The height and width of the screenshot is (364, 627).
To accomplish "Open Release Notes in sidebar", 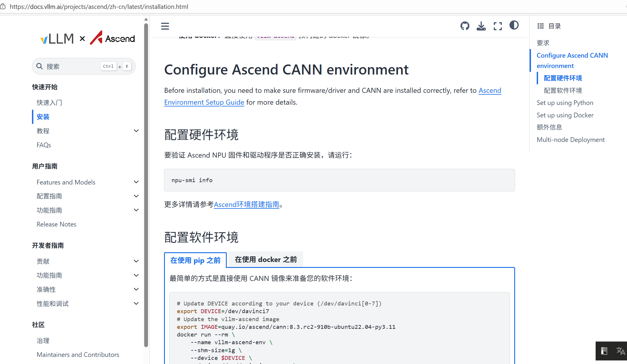I will (56, 224).
